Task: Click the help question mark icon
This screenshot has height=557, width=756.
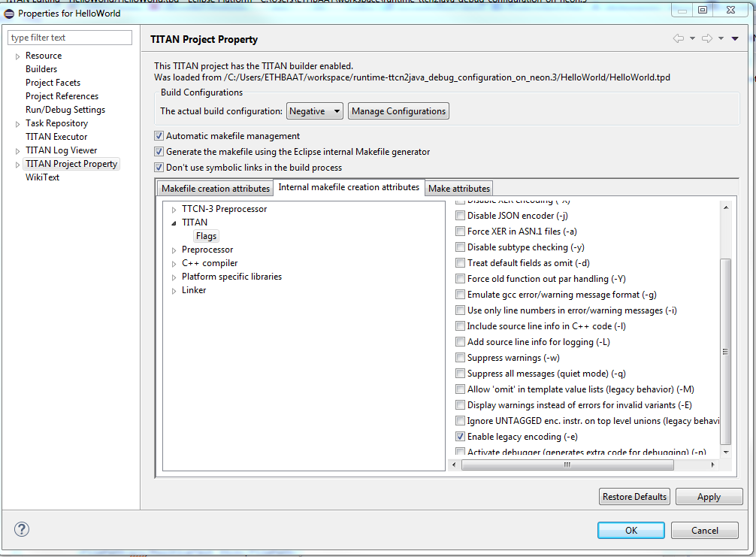Action: [x=22, y=529]
